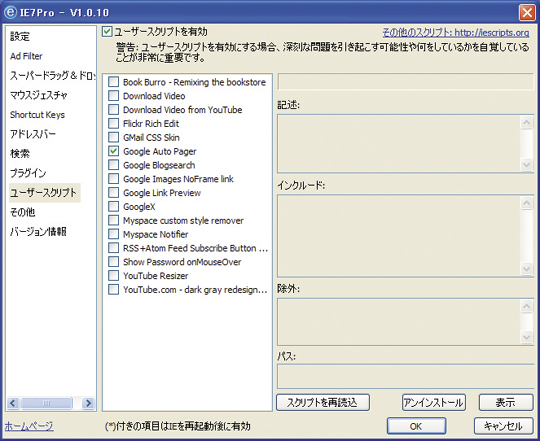This screenshot has height=441, width=540.
Task: Open the プラグイン section
Action: click(28, 173)
